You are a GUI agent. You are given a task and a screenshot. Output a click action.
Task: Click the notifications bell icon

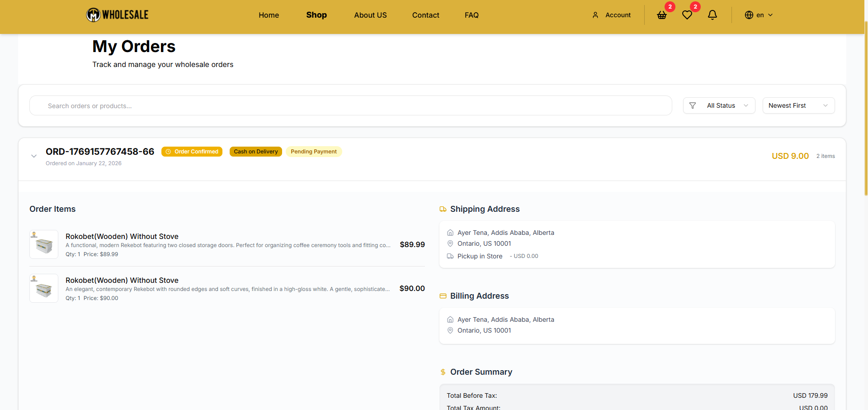tap(712, 15)
